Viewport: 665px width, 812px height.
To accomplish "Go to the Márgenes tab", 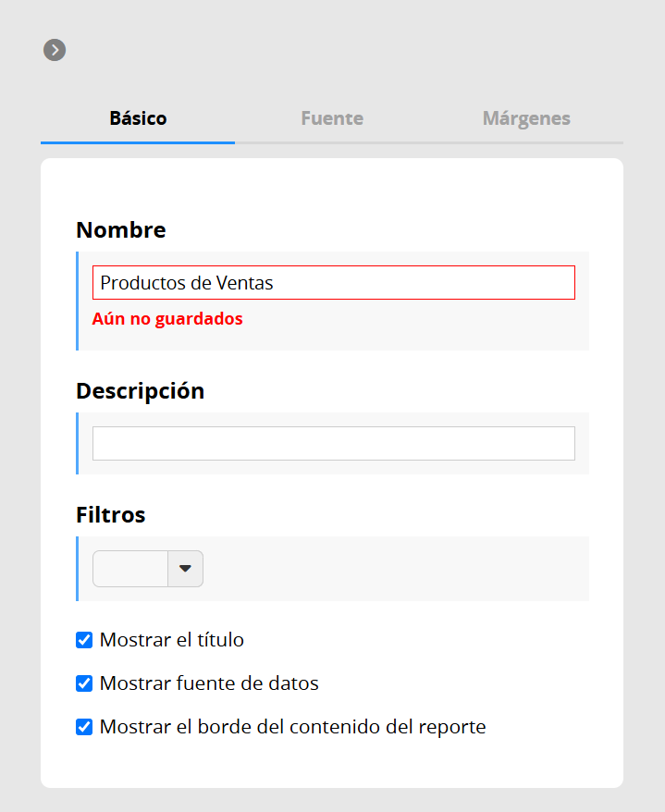I will tap(526, 118).
